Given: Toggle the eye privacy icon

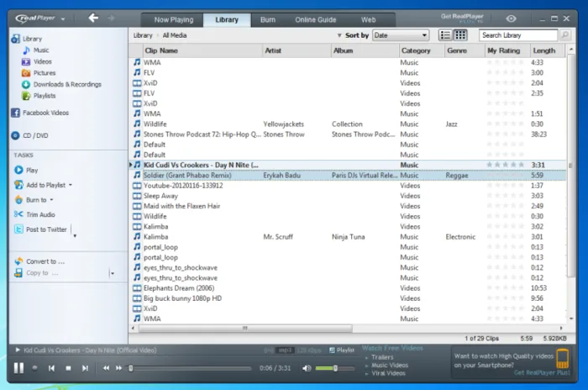Looking at the screenshot, I should click(x=511, y=18).
